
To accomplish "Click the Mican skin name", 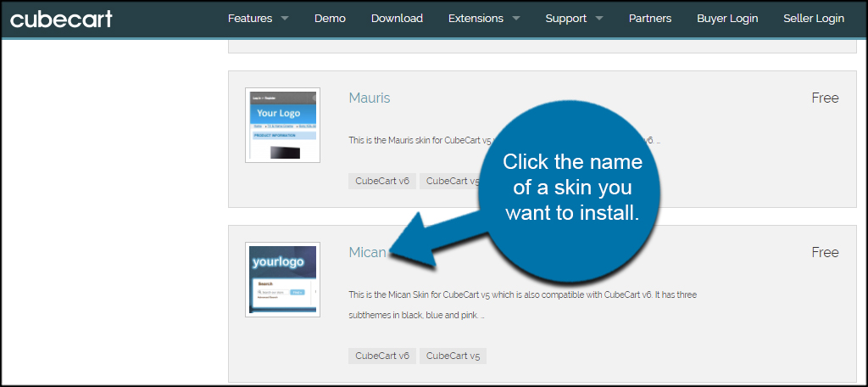I will point(367,252).
